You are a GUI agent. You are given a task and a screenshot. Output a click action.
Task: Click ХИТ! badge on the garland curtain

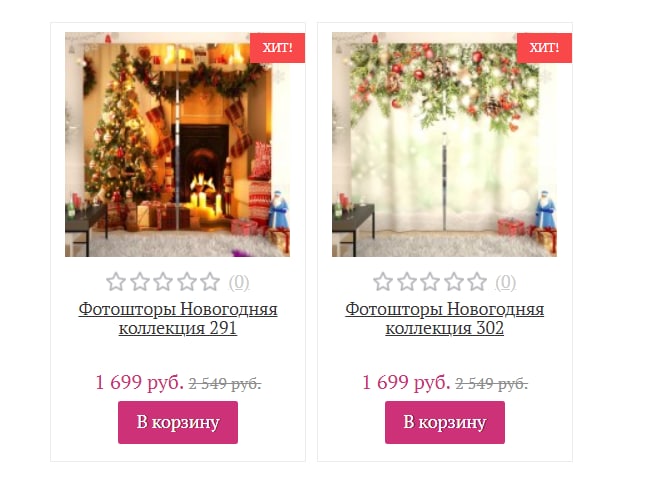click(544, 48)
